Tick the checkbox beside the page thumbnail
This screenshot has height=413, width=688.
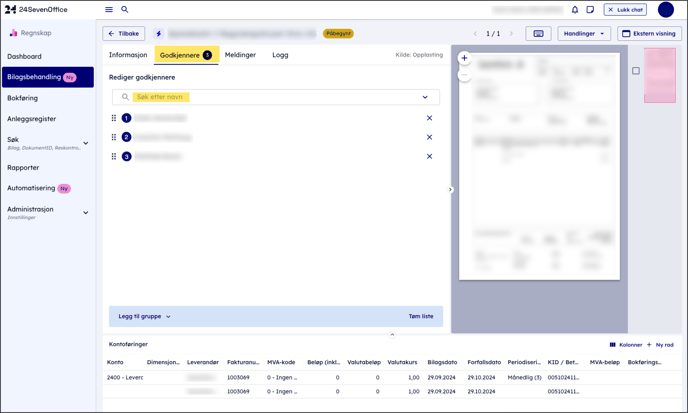tap(636, 71)
